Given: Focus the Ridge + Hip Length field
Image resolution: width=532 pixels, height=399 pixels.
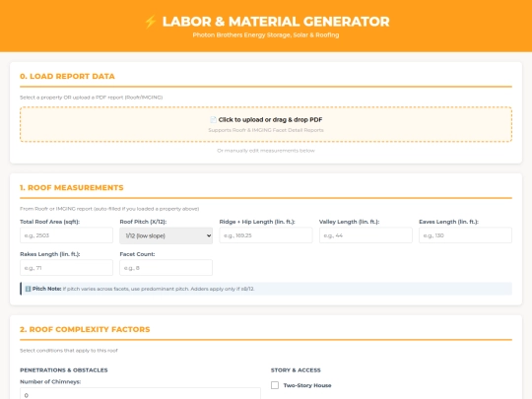Looking at the screenshot, I should tap(266, 235).
